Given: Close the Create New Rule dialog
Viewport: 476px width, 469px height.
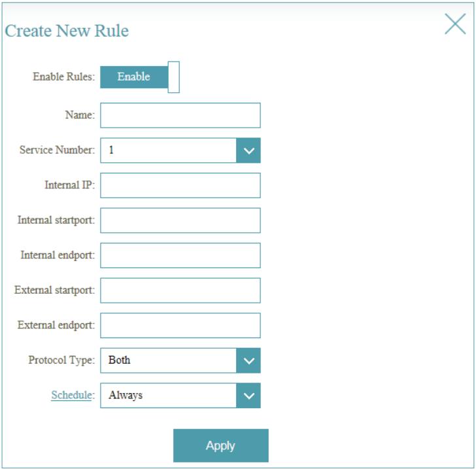Looking at the screenshot, I should point(455,24).
